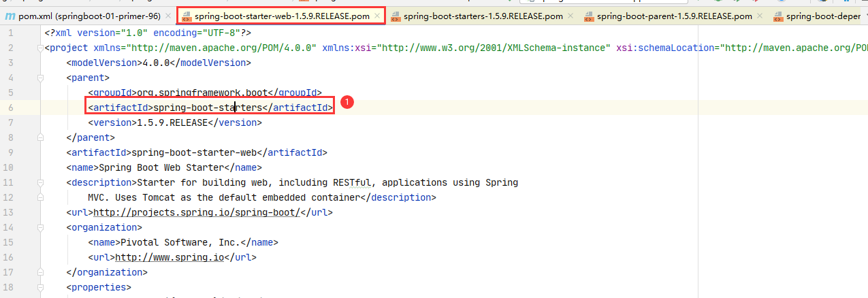Click fold end marker at closing organization tag
This screenshot has height=298, width=868.
pyautogui.click(x=41, y=272)
